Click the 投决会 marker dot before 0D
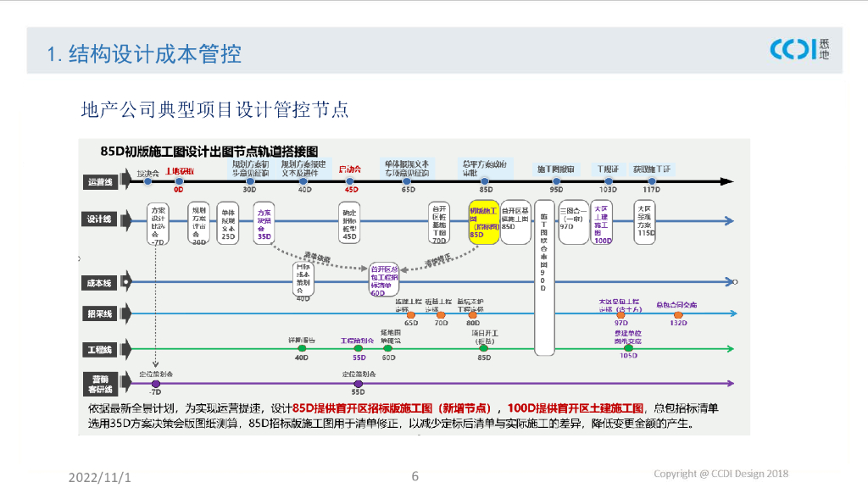 [147, 181]
